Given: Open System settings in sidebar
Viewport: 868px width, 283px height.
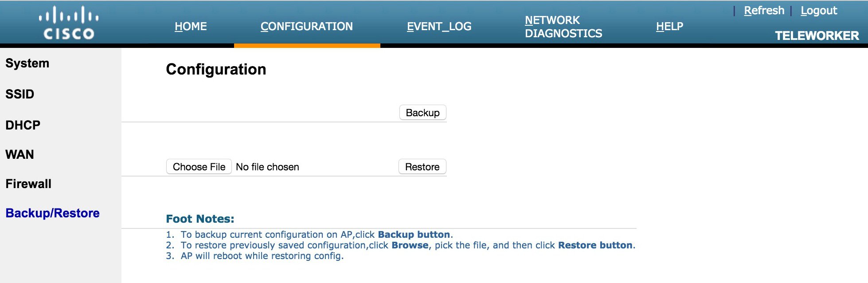Looking at the screenshot, I should pos(27,63).
